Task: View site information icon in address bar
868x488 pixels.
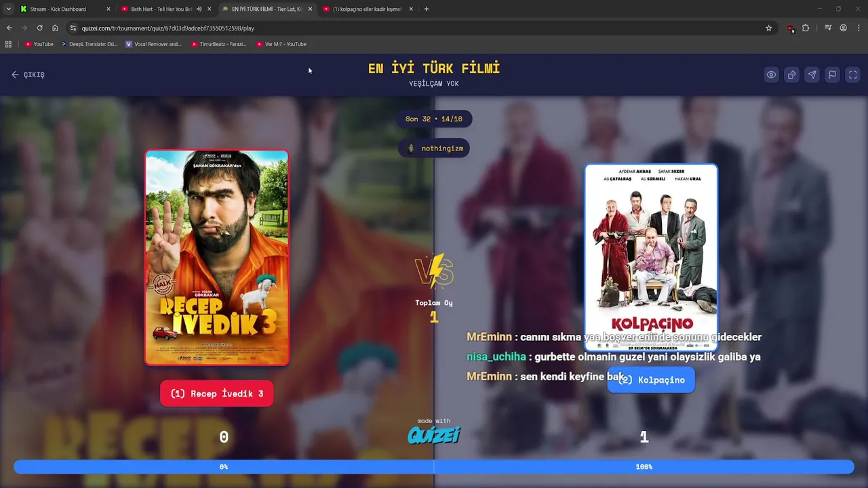Action: (x=73, y=28)
